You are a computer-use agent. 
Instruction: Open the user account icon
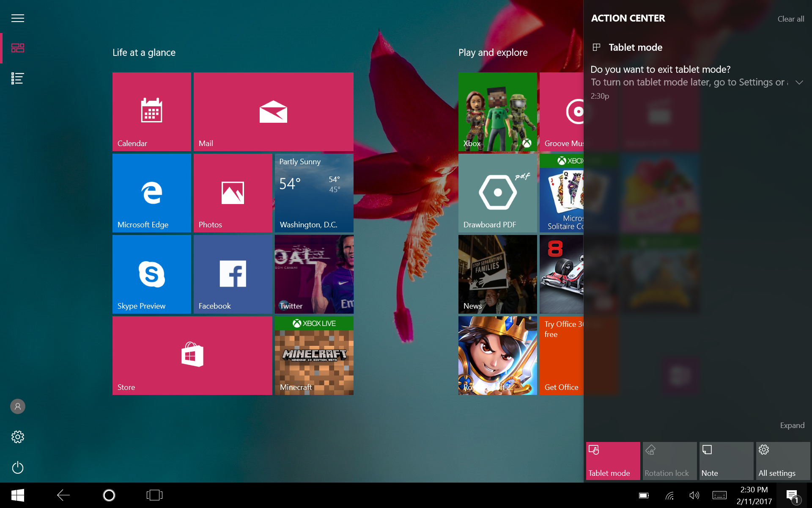pyautogui.click(x=17, y=406)
